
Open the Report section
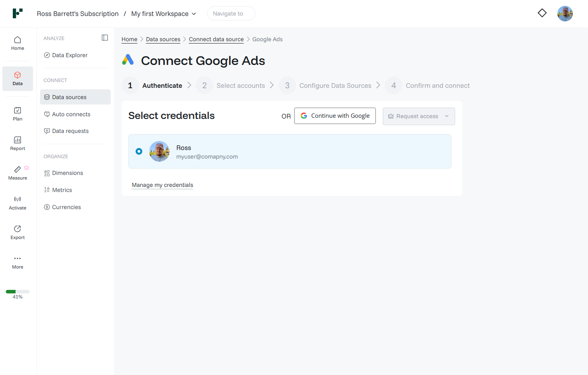[17, 144]
